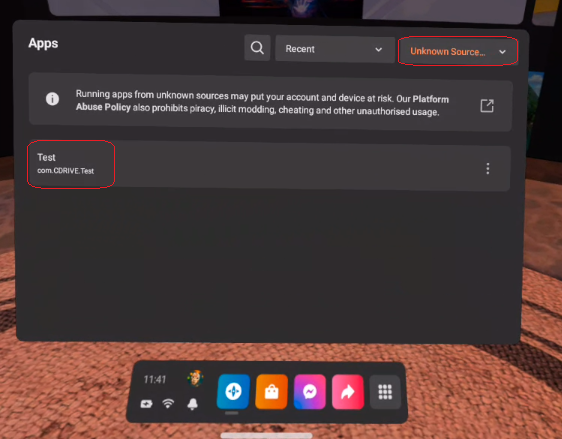562x439 pixels.
Task: Open the Explore compass app in dock
Action: coord(233,391)
